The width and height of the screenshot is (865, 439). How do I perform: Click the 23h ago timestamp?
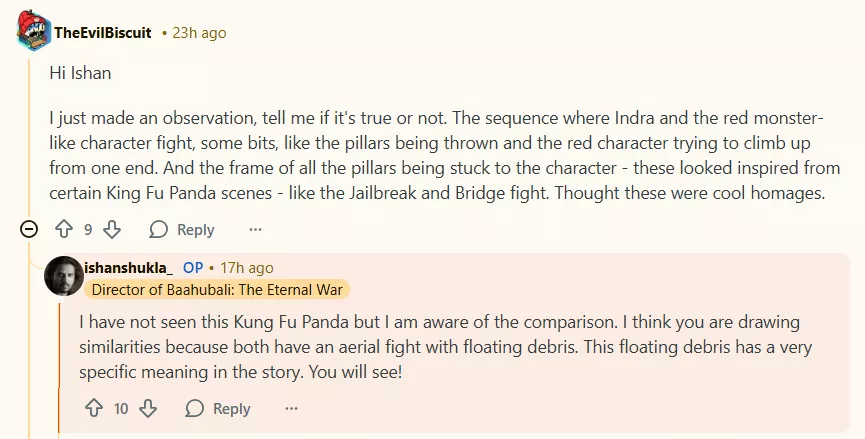pos(199,33)
